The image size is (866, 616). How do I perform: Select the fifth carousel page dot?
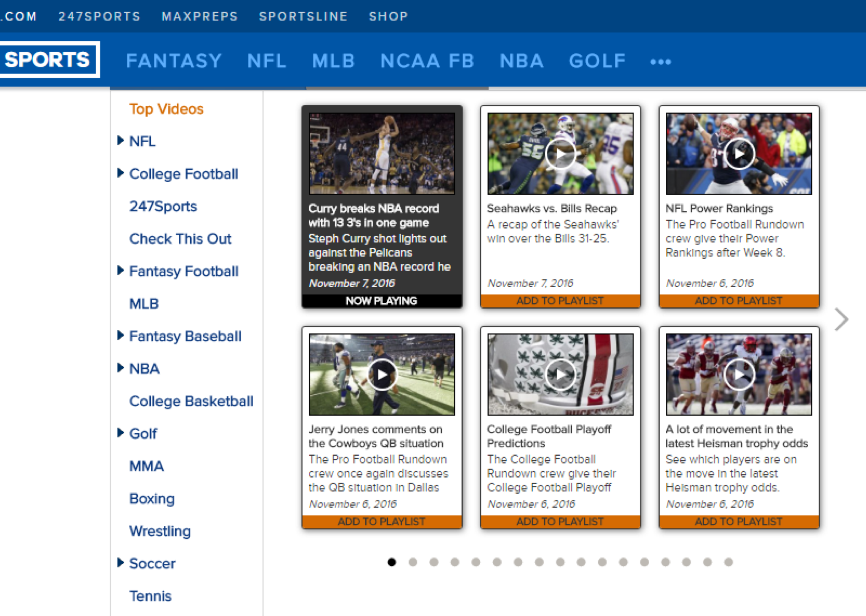pyautogui.click(x=476, y=562)
